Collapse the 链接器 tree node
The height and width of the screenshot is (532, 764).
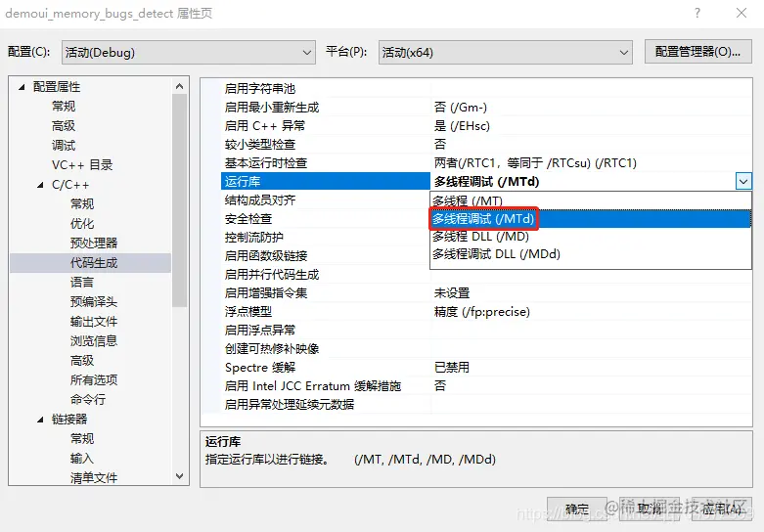coord(40,420)
